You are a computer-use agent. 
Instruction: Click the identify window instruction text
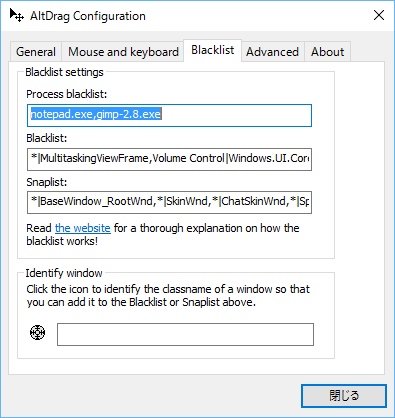coord(168,296)
